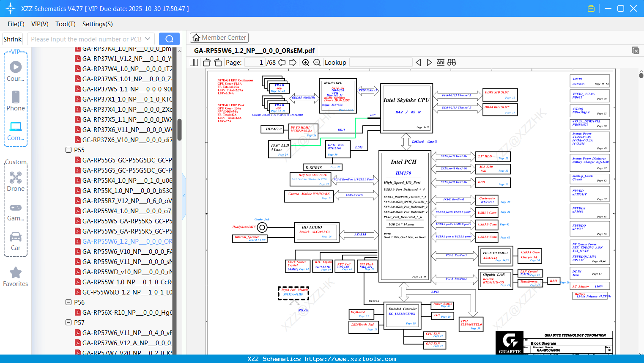Open the Favorites star section

[x=16, y=277]
